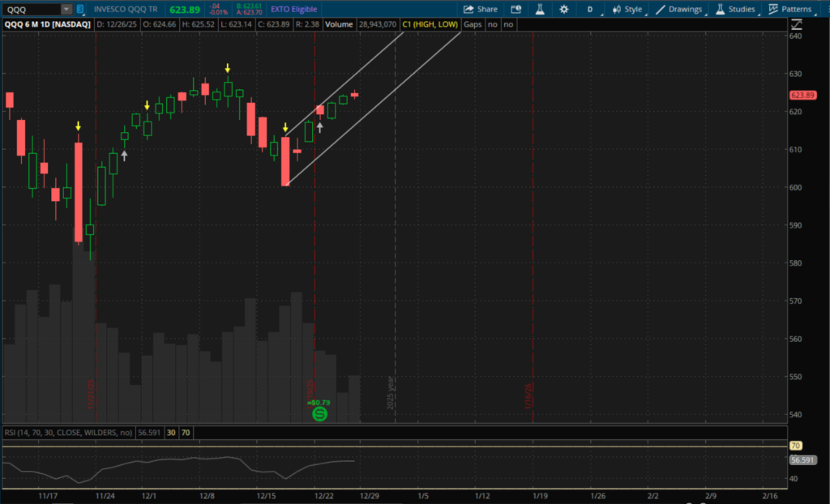The image size is (830, 504).
Task: Open the Studies menu
Action: pyautogui.click(x=735, y=9)
